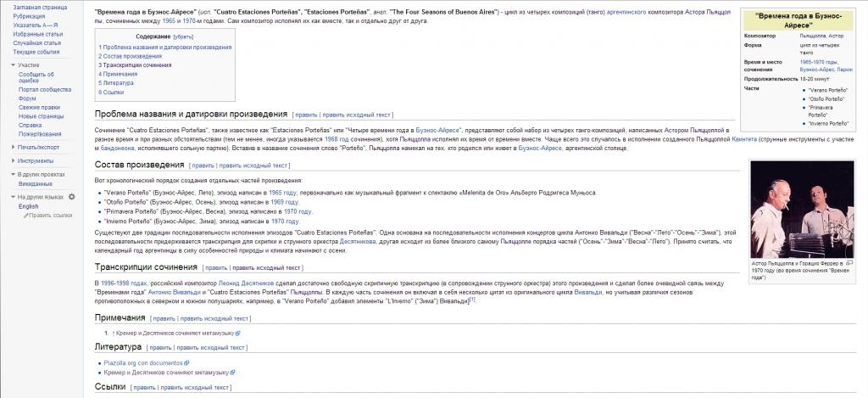Open language settings gear icon

pos(72,197)
